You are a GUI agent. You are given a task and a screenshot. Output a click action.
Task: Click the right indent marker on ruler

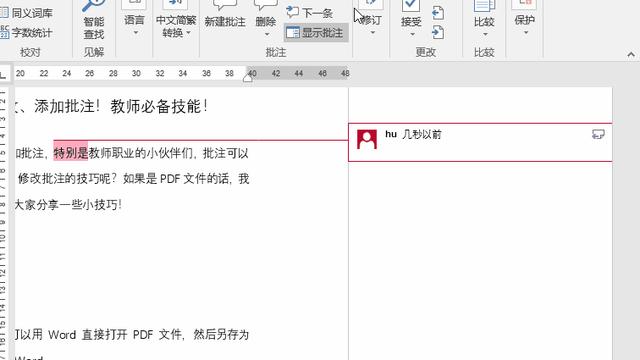(247, 78)
